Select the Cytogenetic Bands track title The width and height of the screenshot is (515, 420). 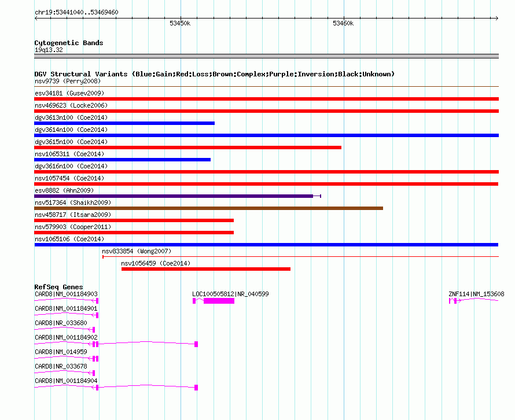tap(69, 43)
